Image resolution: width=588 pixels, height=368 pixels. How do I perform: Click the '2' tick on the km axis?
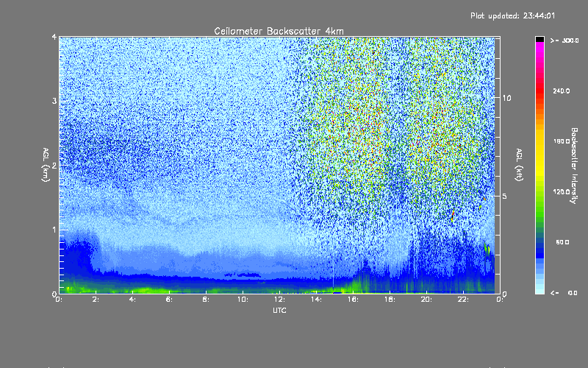54,165
